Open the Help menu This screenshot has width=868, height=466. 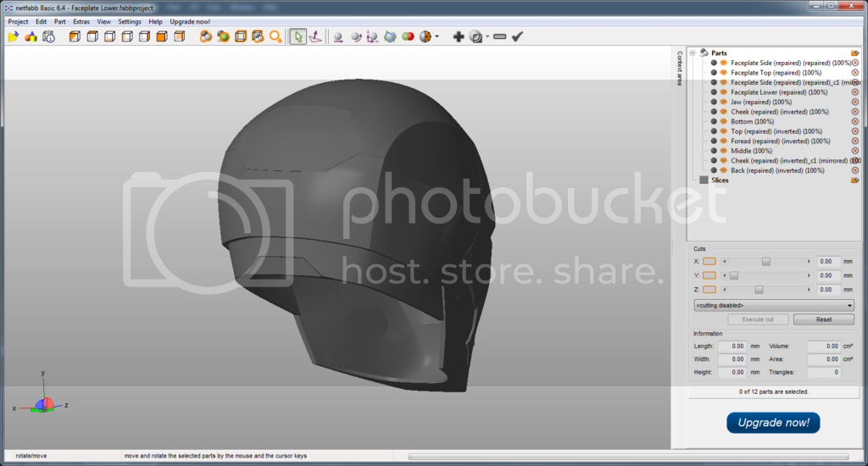point(156,21)
